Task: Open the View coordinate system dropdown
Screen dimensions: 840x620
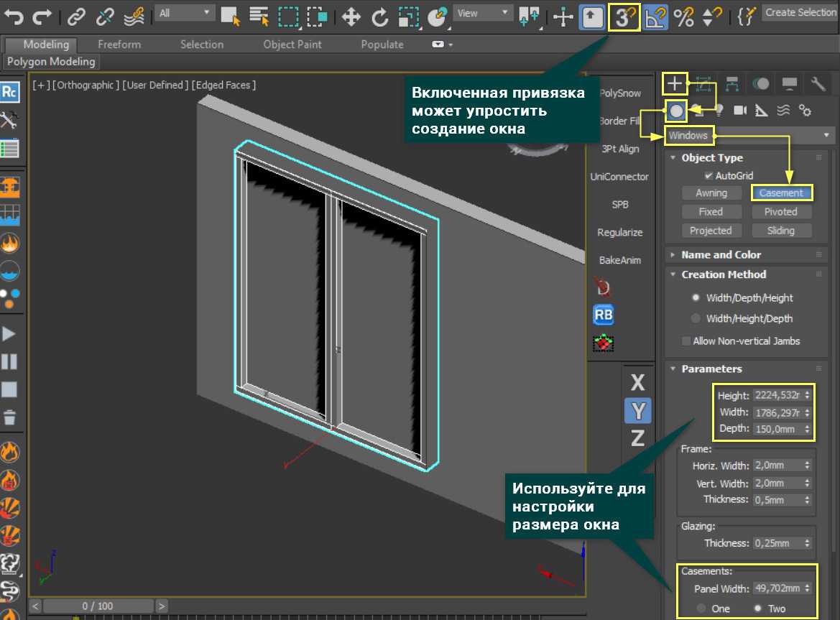Action: [x=484, y=13]
